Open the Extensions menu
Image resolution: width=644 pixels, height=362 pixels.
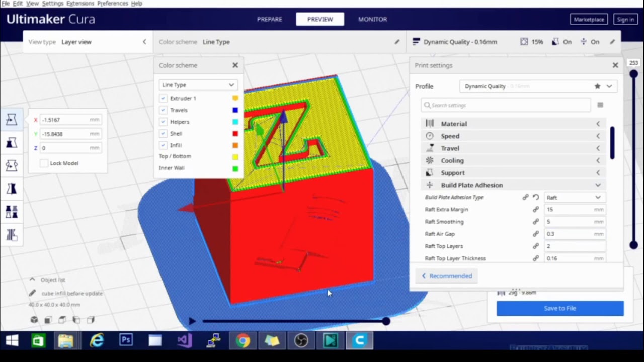[x=80, y=4]
